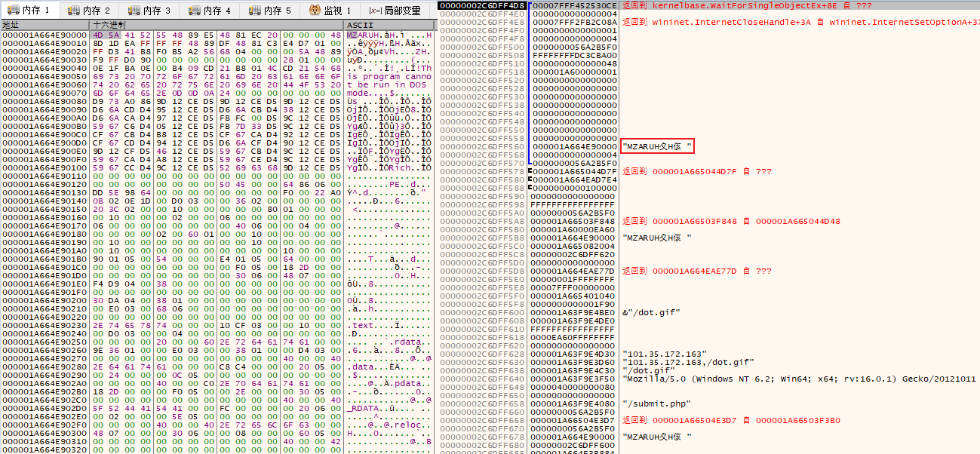Switch to the 内存 1 dump tab
This screenshot has height=454, width=980.
coord(29,11)
